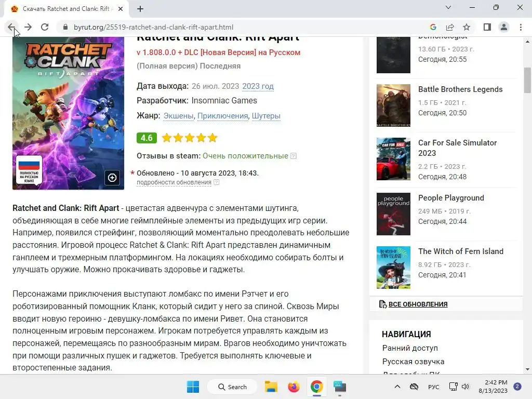Open the Шутеры genre link
Viewport: 532px width, 399px height.
[266, 116]
